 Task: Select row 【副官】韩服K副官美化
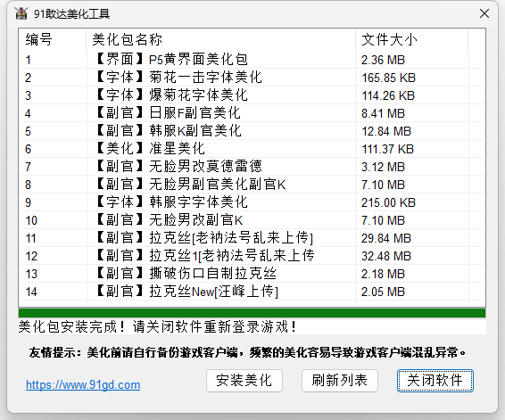[252, 131]
